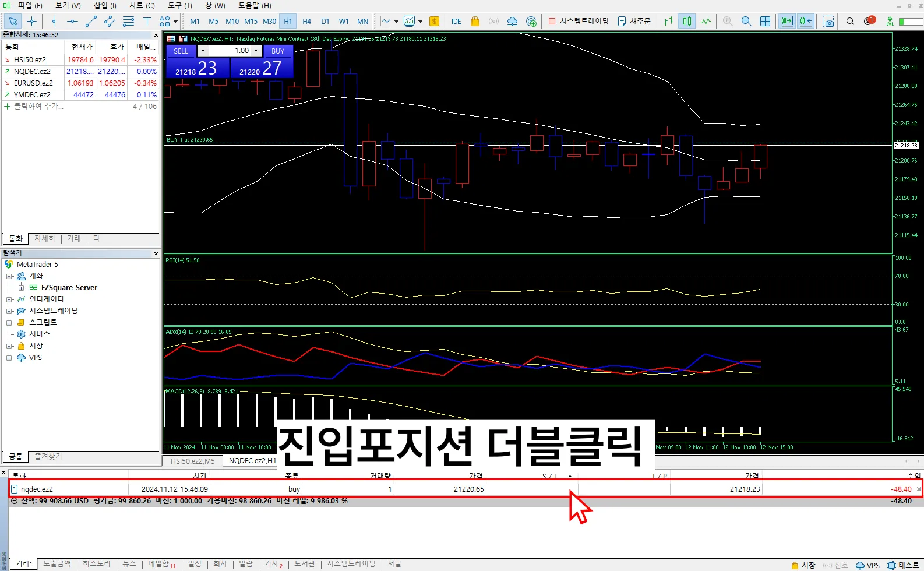This screenshot has height=571, width=924.
Task: Open search with the magnifier icon
Action: [x=850, y=21]
